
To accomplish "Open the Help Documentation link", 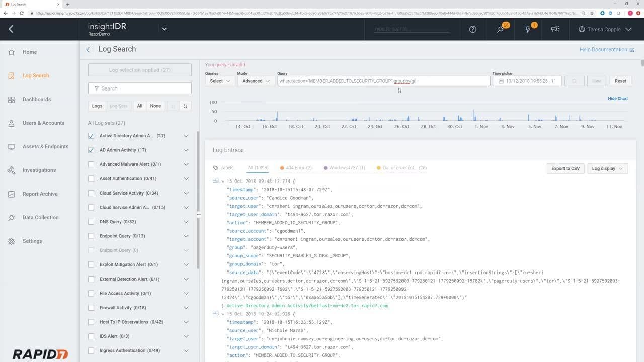I will point(607,50).
